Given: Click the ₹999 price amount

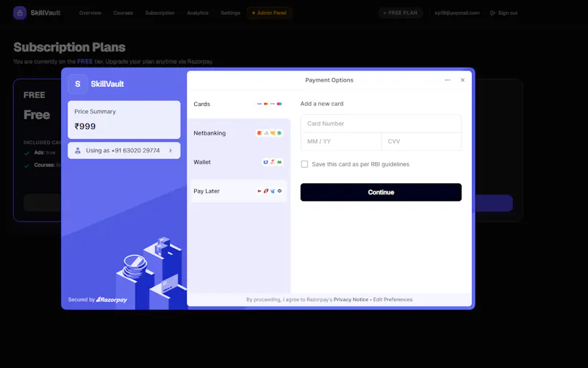Looking at the screenshot, I should (85, 127).
